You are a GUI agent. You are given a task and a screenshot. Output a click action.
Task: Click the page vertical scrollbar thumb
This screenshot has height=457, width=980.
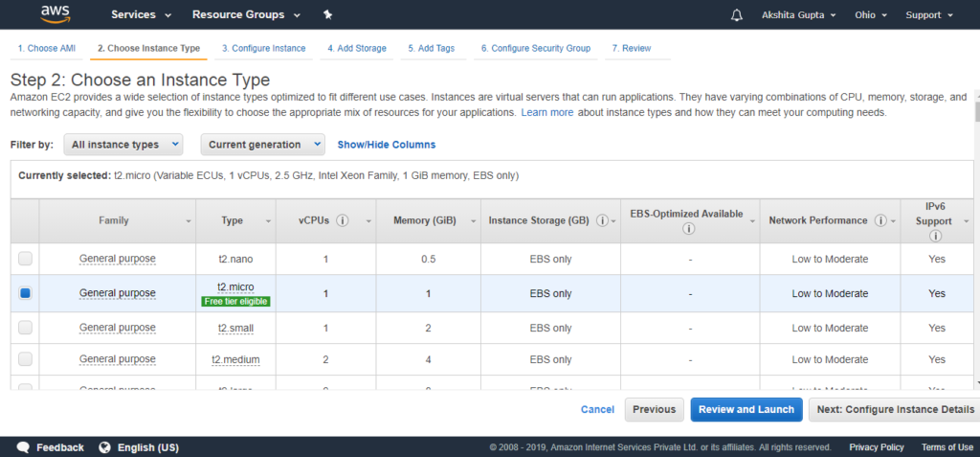click(977, 111)
